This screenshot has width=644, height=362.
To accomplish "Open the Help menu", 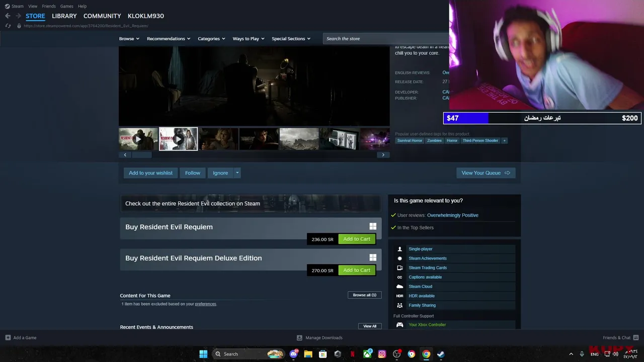I will click(x=83, y=6).
